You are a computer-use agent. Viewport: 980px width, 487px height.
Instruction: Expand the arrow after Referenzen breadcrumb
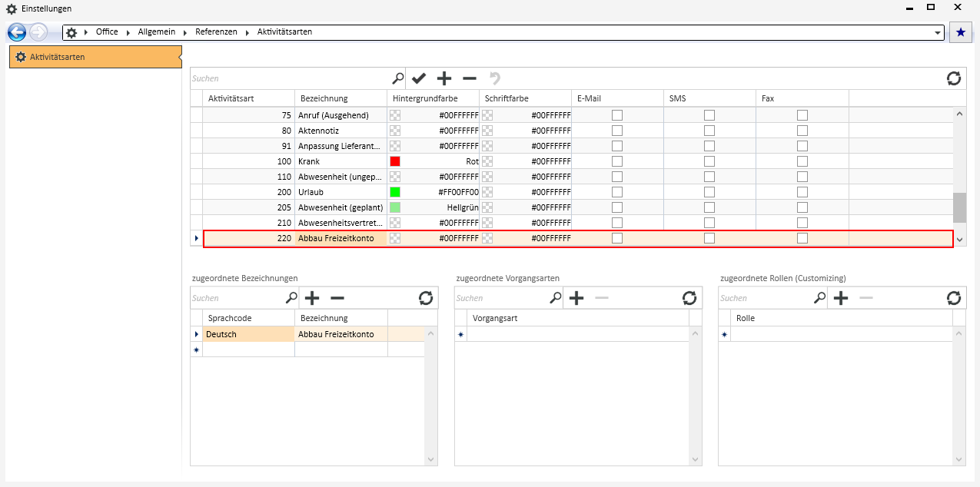(247, 32)
